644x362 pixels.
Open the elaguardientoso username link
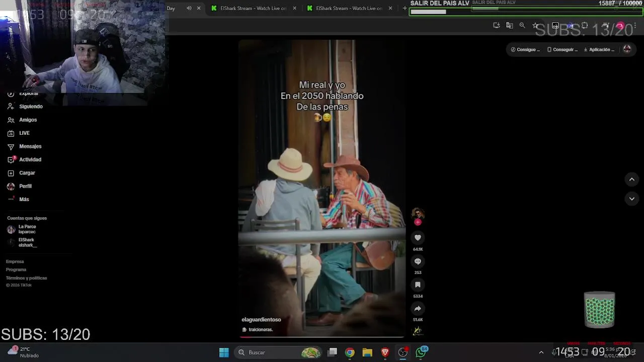261,320
